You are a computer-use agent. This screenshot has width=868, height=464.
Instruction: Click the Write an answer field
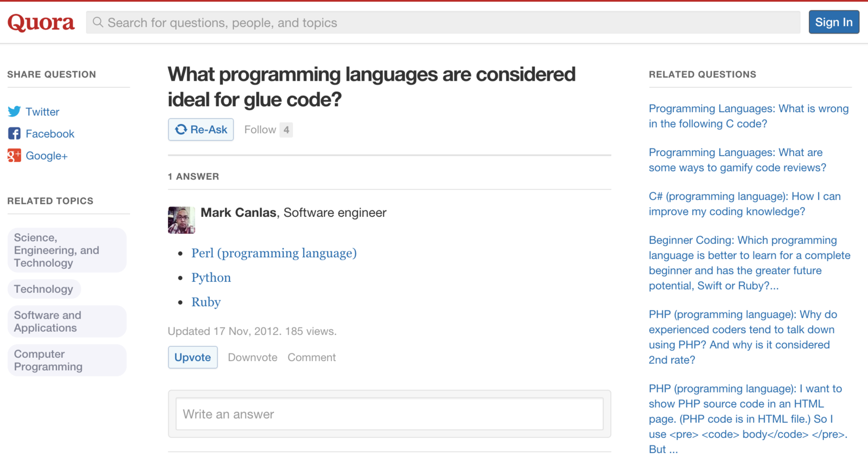point(390,414)
